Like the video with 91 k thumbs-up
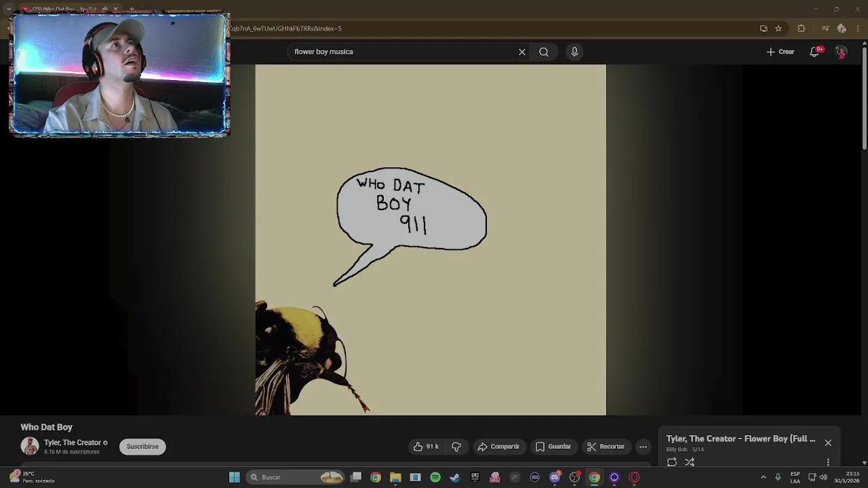Viewport: 868px width, 488px height. coord(427,447)
